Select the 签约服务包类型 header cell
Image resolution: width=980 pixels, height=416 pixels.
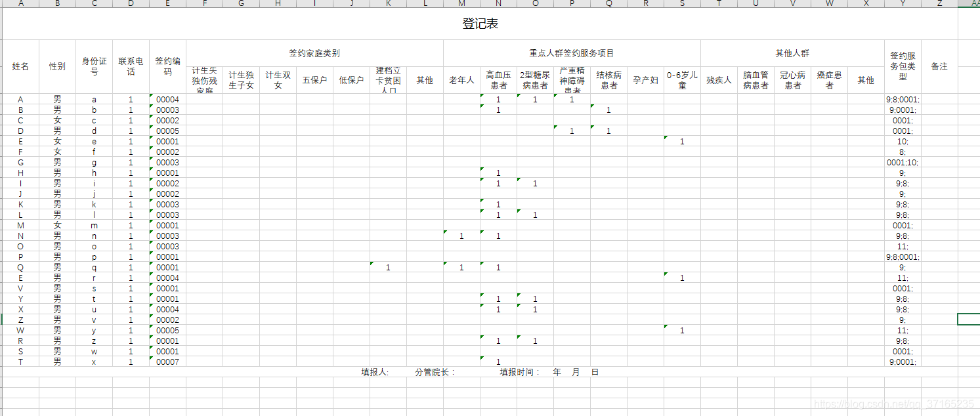point(903,66)
